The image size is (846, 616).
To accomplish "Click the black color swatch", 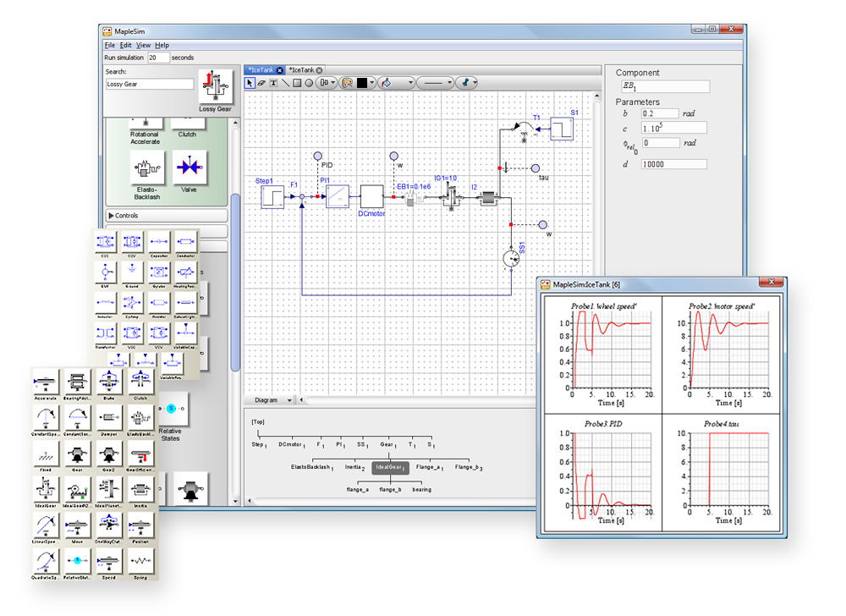I will (362, 83).
